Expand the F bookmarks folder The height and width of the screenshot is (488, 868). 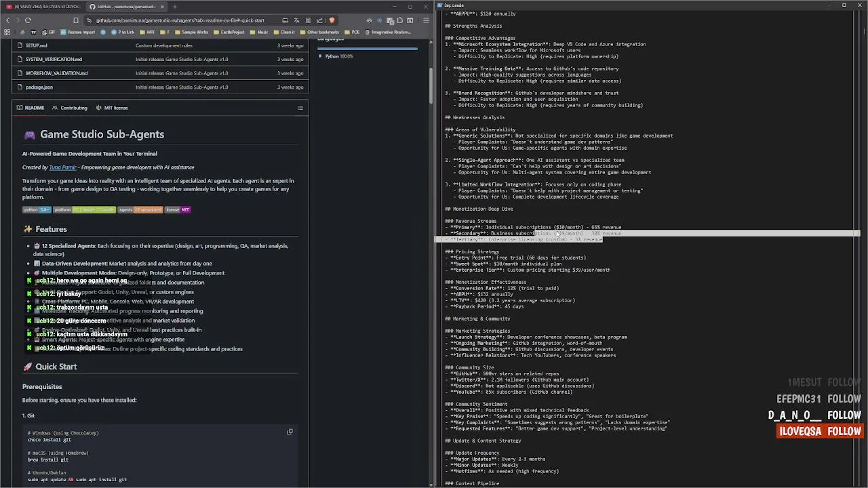coord(165,32)
